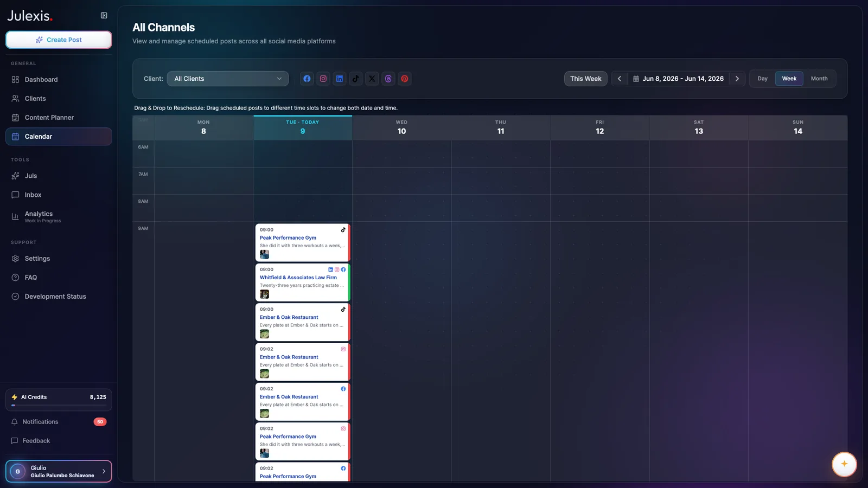The height and width of the screenshot is (488, 868).
Task: Click the Julexis logo
Action: pyautogui.click(x=30, y=16)
